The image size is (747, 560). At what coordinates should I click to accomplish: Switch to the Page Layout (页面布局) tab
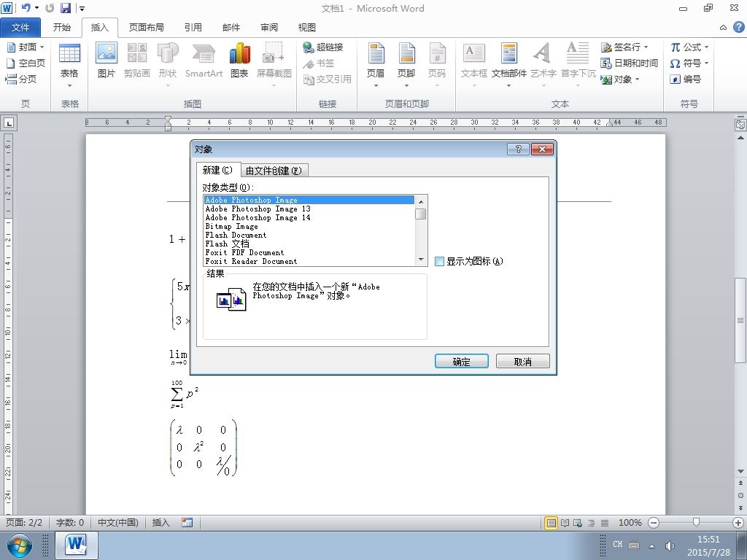[146, 28]
